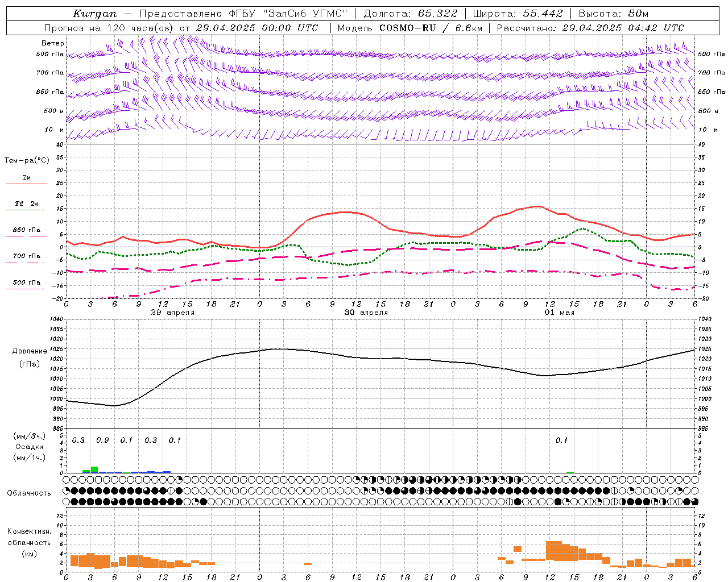Click the left '10 м' wind level label
Screen dimensions: 728x582
coord(55,130)
